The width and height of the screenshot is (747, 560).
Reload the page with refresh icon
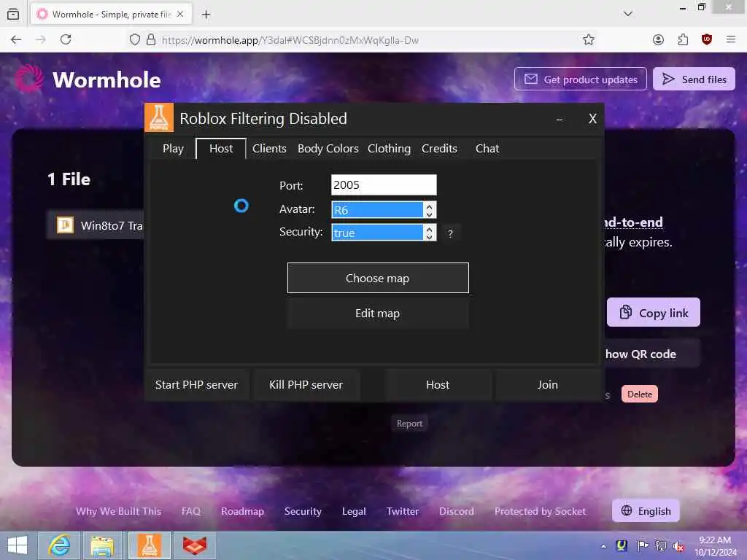pyautogui.click(x=66, y=40)
